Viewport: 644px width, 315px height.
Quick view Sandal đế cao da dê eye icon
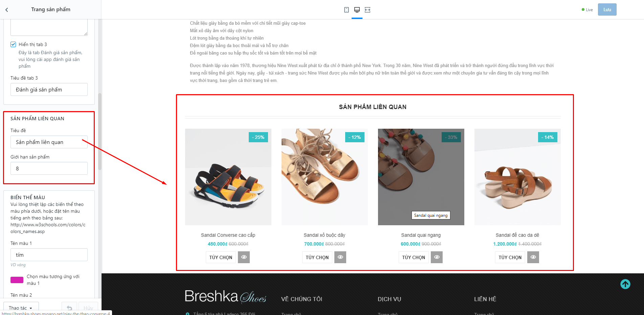(533, 257)
